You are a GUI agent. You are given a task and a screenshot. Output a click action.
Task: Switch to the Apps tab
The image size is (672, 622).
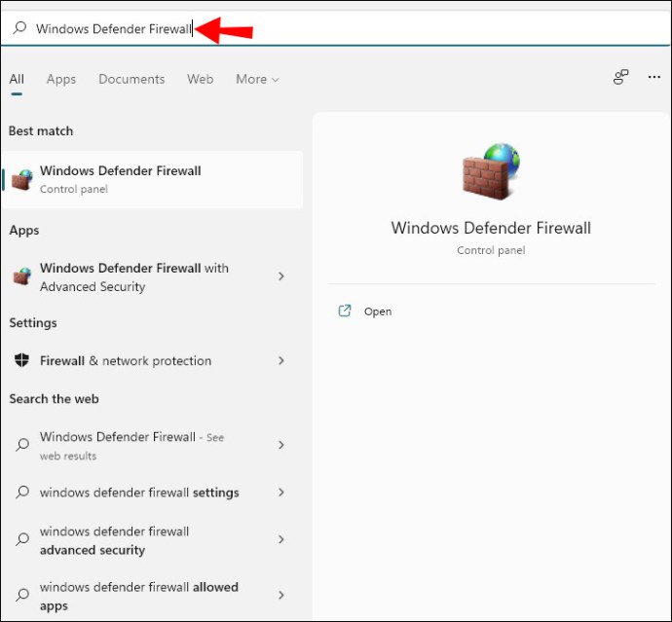61,79
